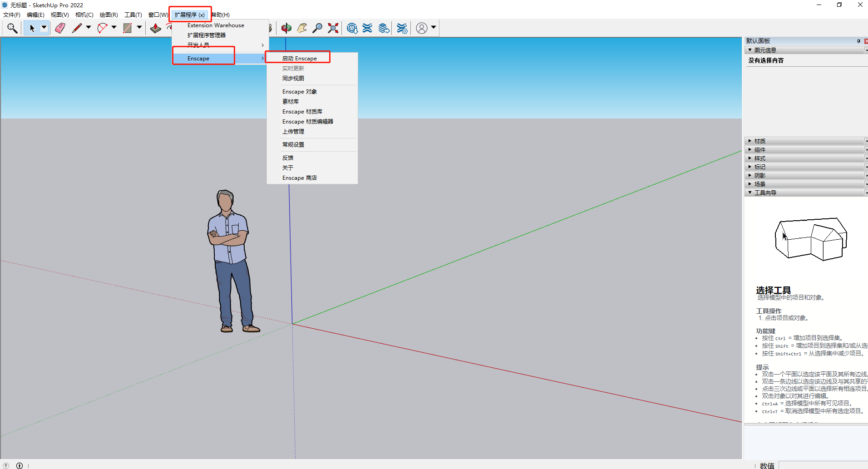868x469 pixels.
Task: Collapse the 图元信息 section
Action: click(750, 50)
